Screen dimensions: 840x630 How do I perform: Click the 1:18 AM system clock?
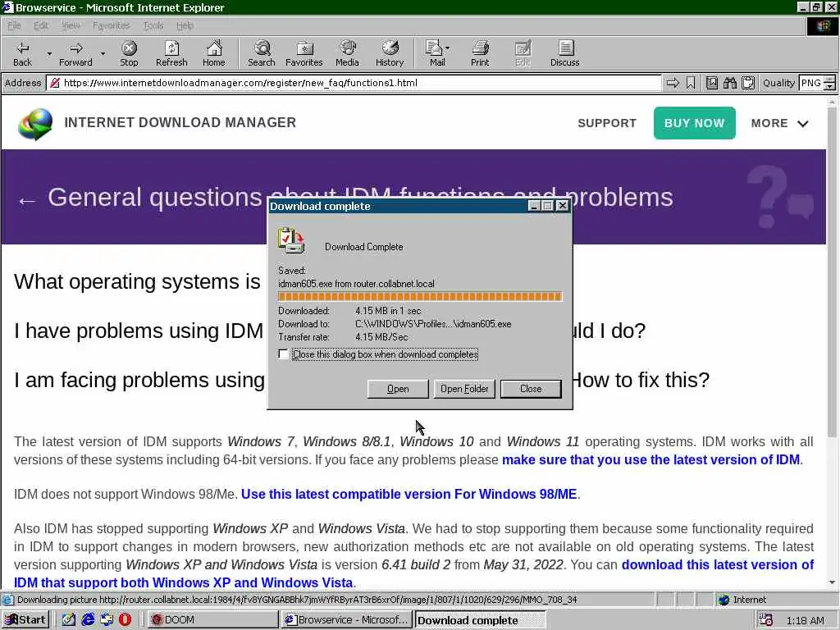(806, 620)
